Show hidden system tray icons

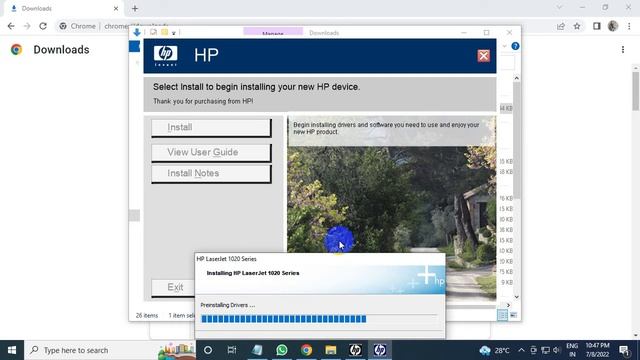(x=521, y=350)
